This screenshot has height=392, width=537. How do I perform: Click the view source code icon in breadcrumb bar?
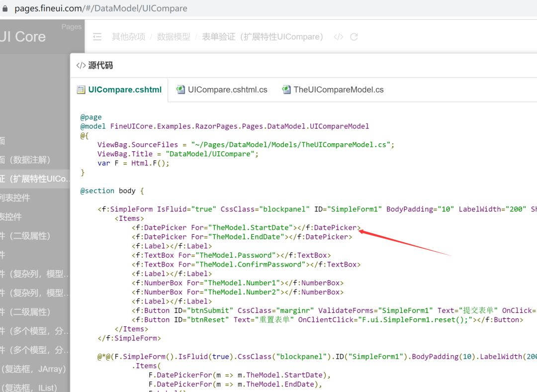pyautogui.click(x=339, y=37)
